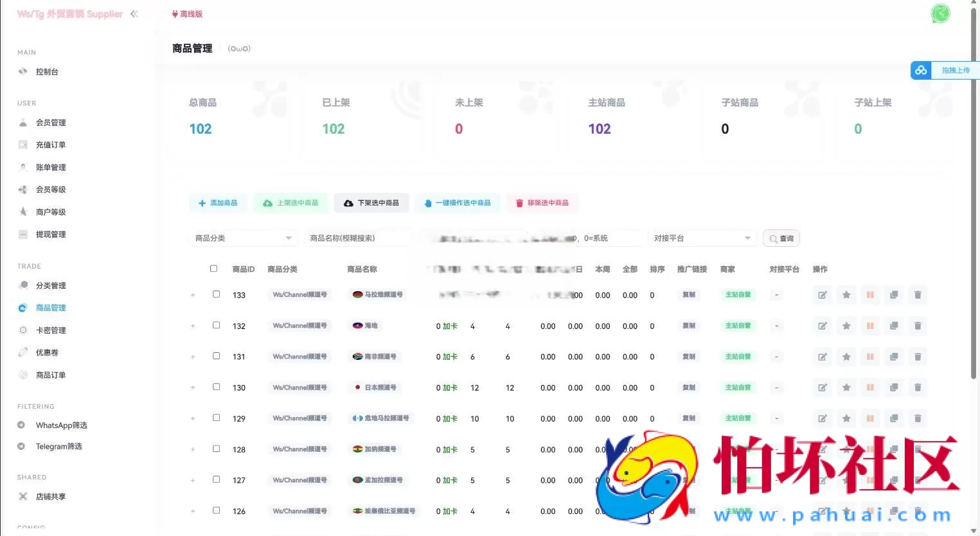Image resolution: width=980 pixels, height=536 pixels.
Task: Click the 添加商品 button
Action: pyautogui.click(x=218, y=202)
